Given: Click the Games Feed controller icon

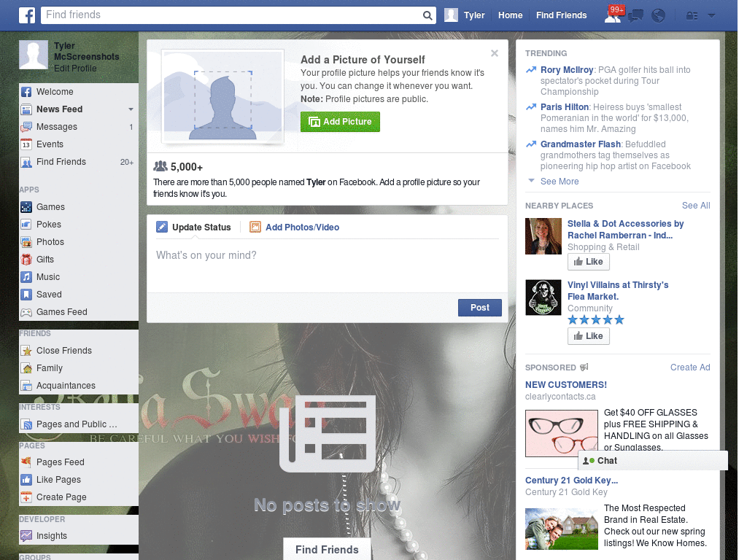Looking at the screenshot, I should click(x=26, y=312).
